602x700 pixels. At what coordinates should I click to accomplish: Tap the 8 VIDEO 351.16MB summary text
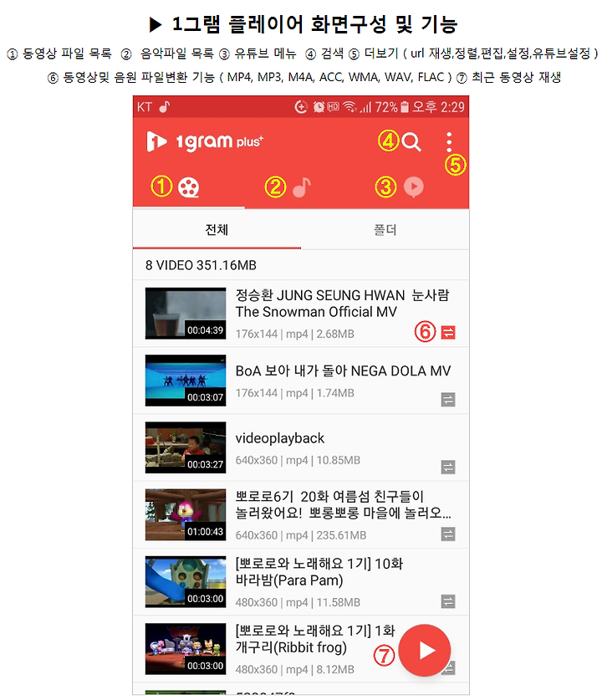click(x=201, y=265)
